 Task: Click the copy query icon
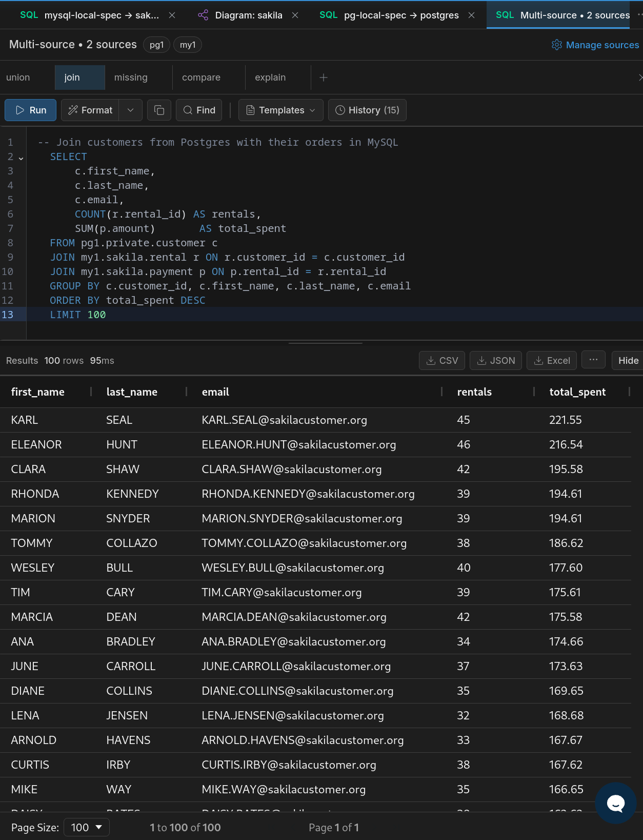pyautogui.click(x=159, y=110)
